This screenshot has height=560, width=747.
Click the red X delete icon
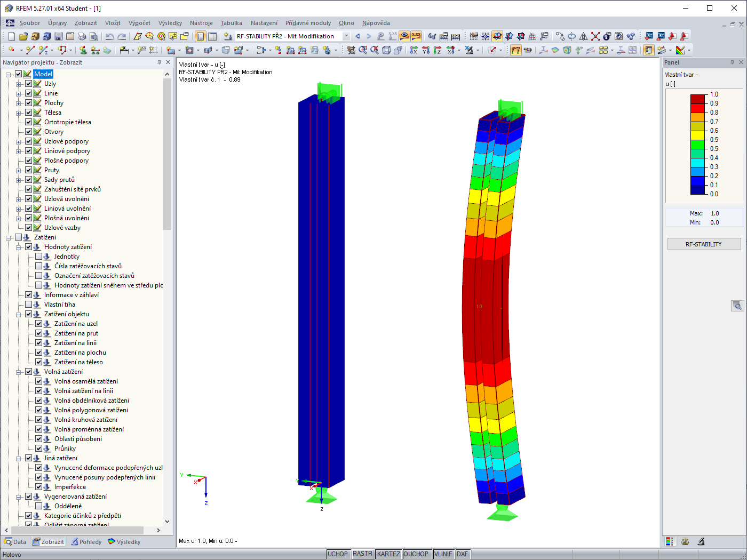595,36
